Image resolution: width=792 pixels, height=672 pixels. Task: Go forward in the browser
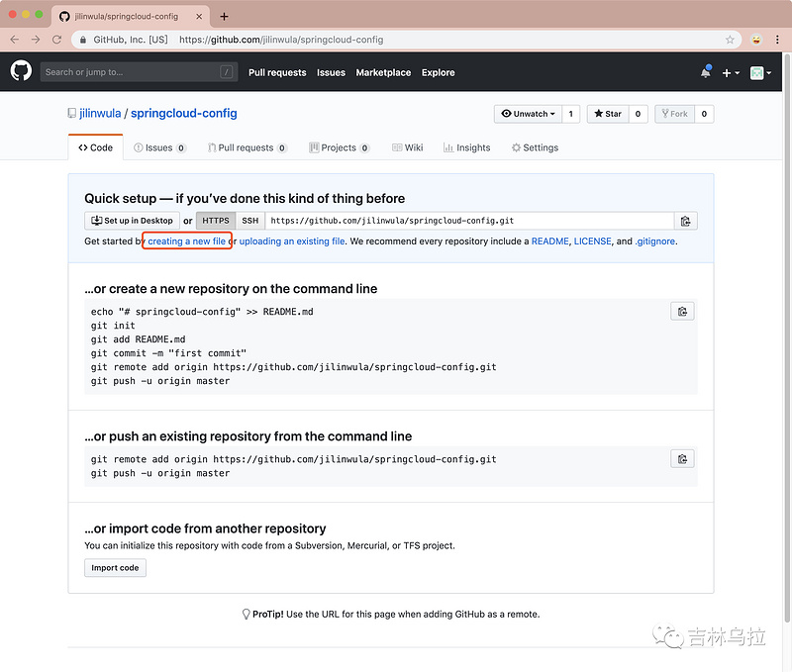click(x=36, y=40)
